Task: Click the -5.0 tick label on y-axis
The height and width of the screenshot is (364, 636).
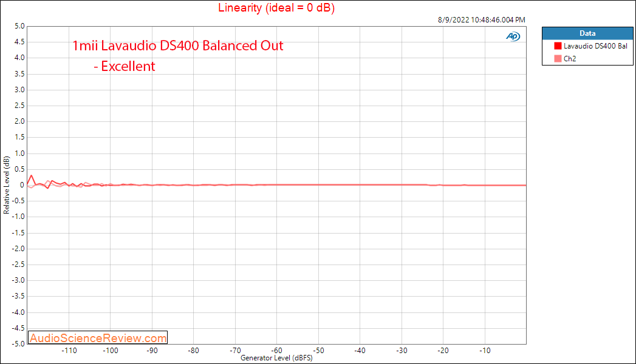Action: coord(18,344)
